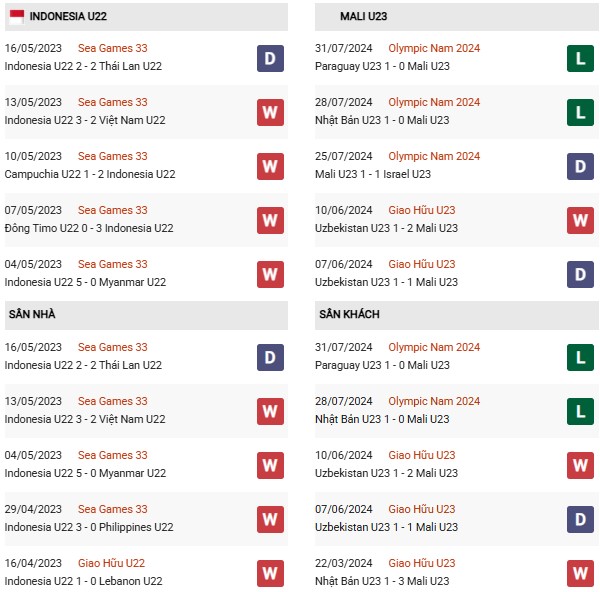Click draw badge for Mali vs Israel match
This screenshot has width=600, height=592.
tap(580, 166)
